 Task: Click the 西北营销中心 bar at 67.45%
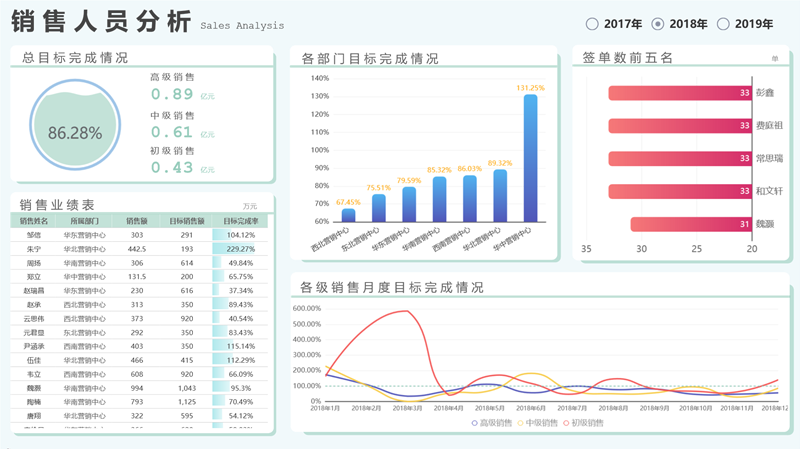(349, 215)
